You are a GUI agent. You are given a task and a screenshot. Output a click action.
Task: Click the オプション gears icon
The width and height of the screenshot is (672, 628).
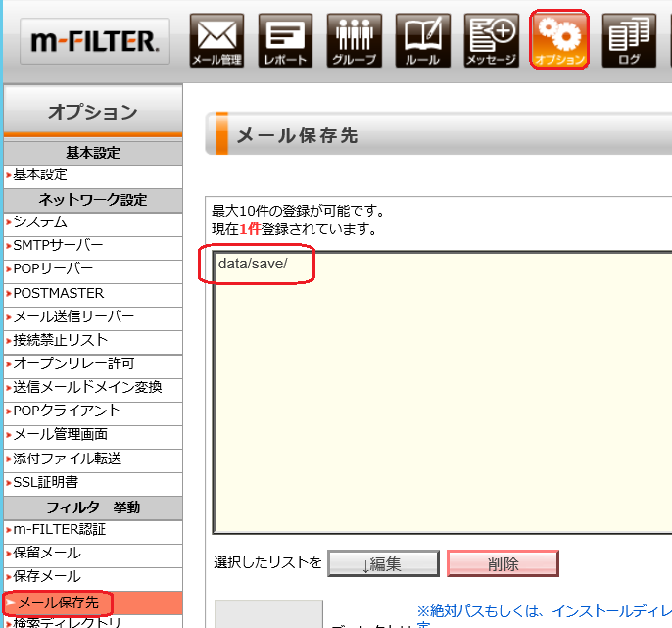[560, 41]
